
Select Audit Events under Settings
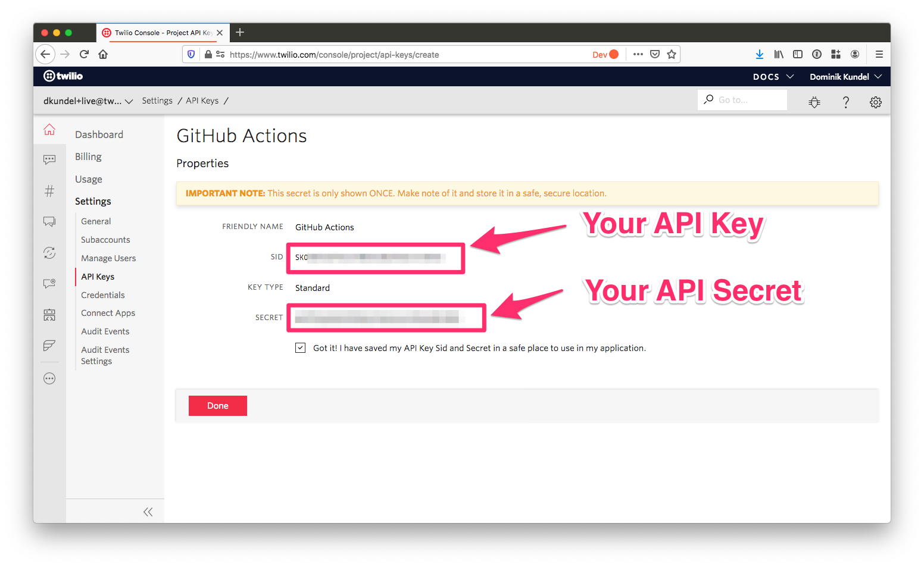tap(105, 331)
